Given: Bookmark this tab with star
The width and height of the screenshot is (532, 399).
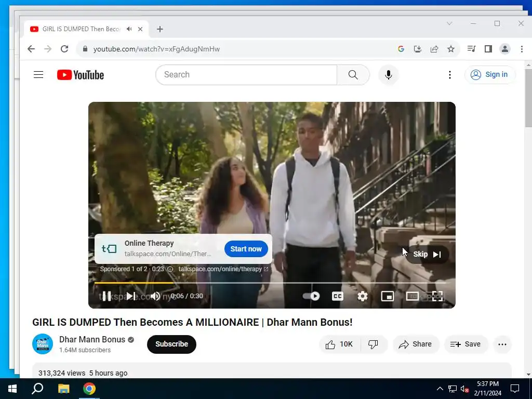Looking at the screenshot, I should pos(451,49).
